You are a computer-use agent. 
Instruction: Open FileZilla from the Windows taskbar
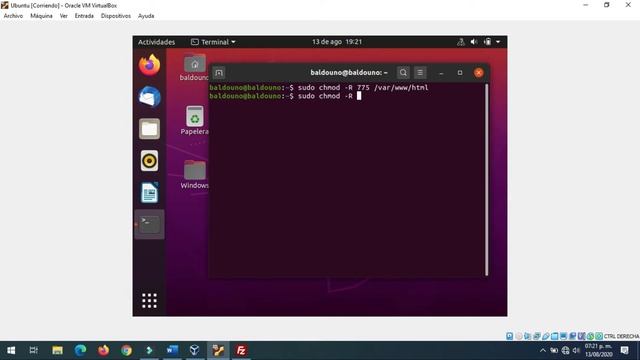point(241,350)
